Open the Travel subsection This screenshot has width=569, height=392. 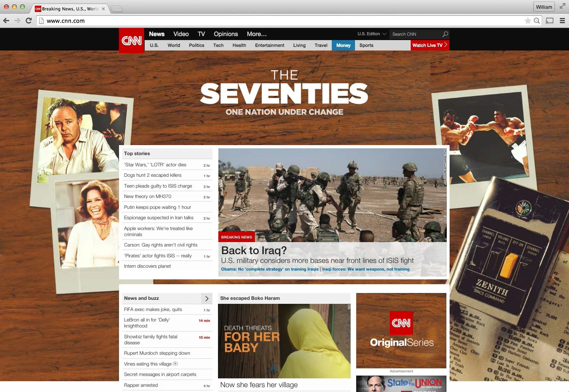coord(321,45)
